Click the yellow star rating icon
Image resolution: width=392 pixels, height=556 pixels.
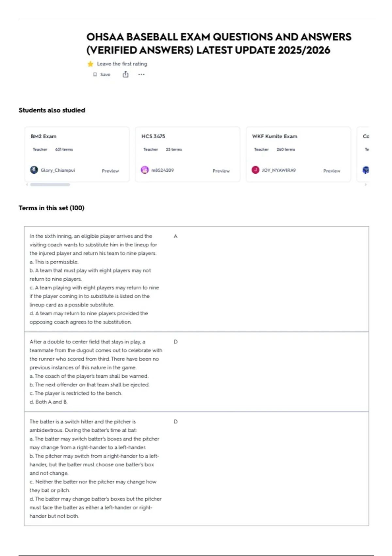pyautogui.click(x=90, y=64)
